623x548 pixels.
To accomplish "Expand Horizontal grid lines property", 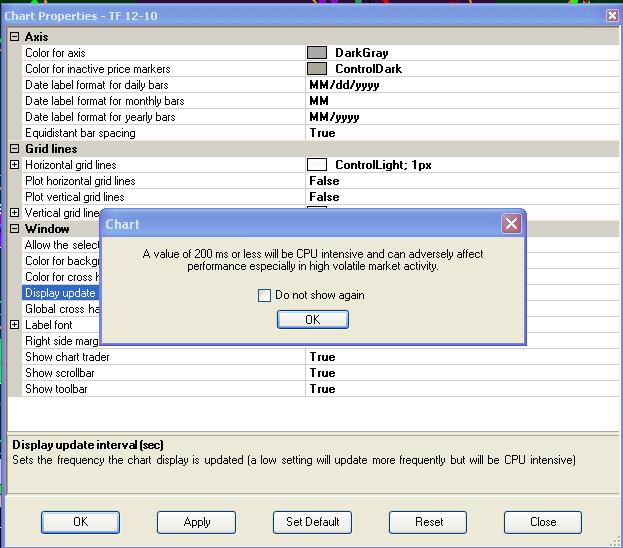I will [14, 165].
